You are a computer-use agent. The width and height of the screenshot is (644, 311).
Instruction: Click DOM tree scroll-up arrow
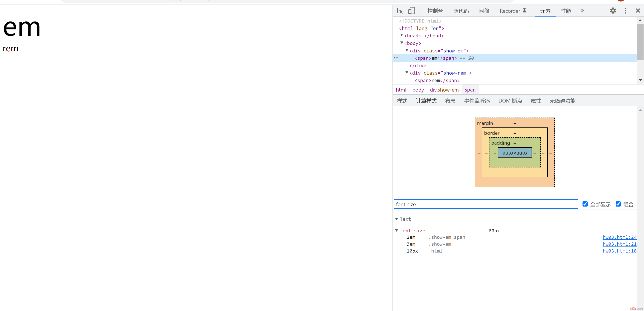point(640,20)
